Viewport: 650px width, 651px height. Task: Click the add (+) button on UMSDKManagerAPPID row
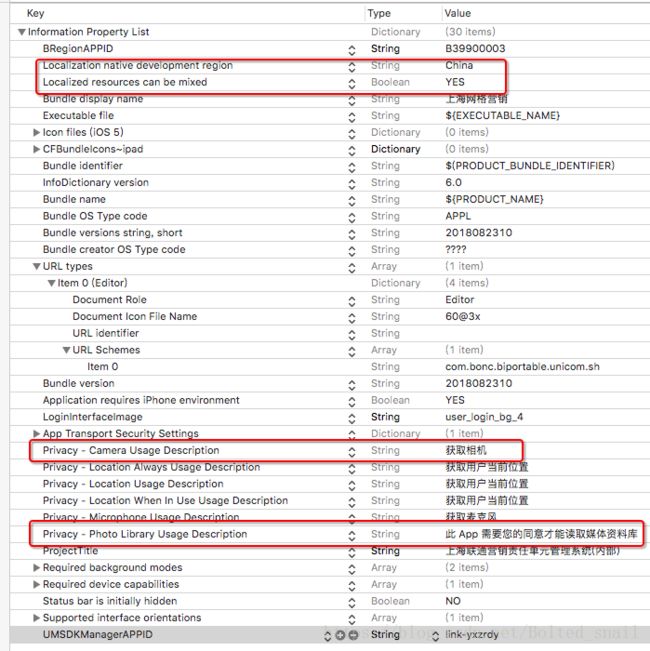coord(340,635)
